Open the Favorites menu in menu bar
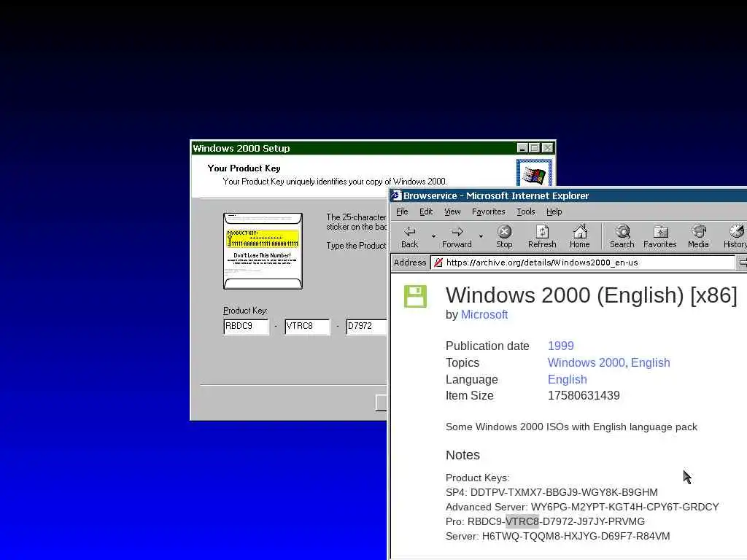The width and height of the screenshot is (747, 560). tap(488, 211)
